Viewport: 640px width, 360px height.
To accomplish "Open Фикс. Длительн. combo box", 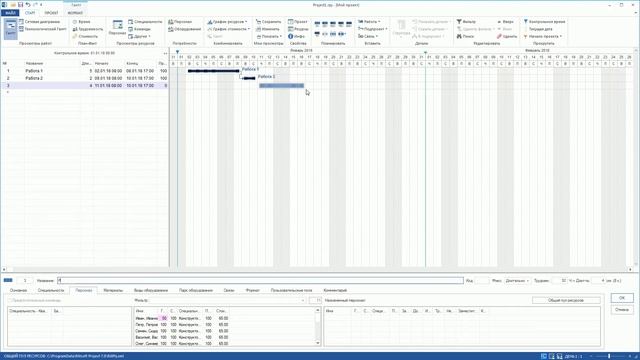I will point(517,280).
